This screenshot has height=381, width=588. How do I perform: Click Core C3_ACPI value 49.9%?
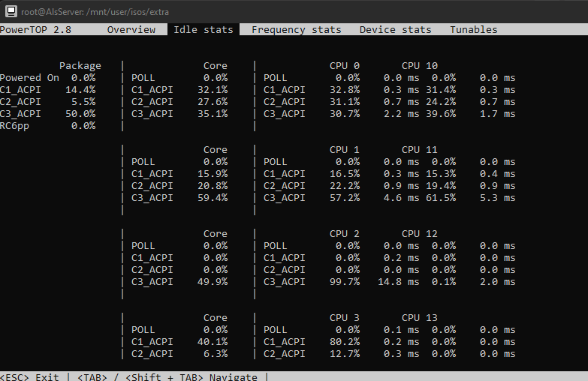click(x=213, y=282)
